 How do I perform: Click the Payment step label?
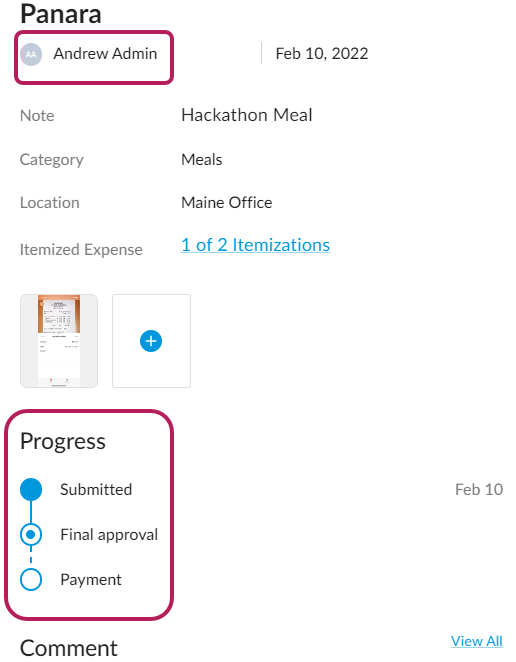[91, 580]
